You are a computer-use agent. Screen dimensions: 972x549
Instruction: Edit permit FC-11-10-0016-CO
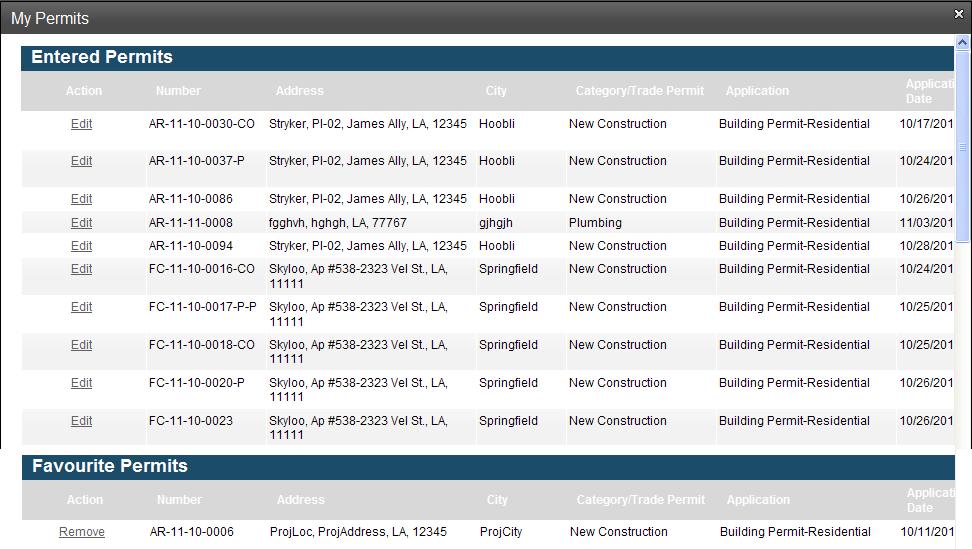pos(81,269)
